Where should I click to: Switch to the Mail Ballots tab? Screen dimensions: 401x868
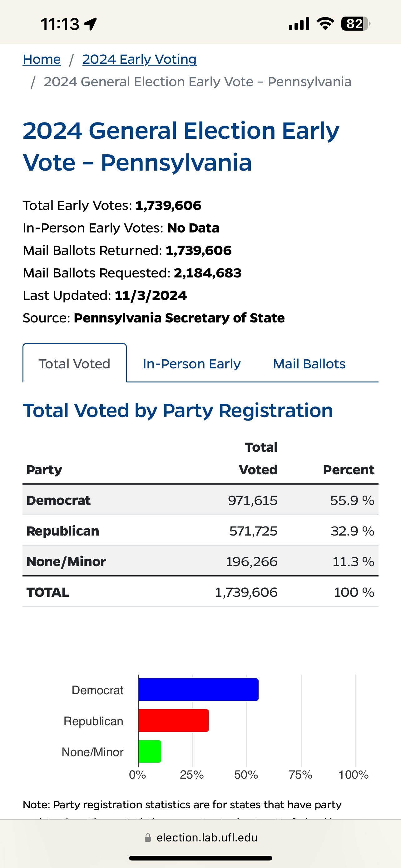click(x=309, y=364)
